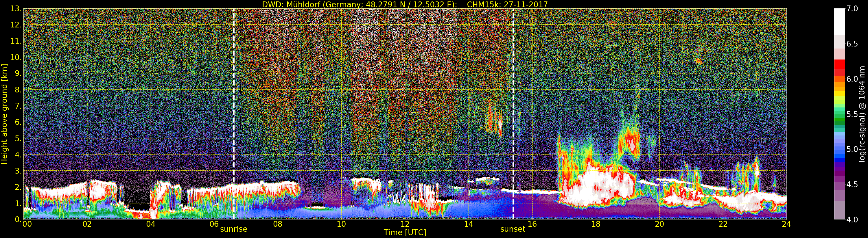Click the "02" time axis tick label
This screenshot has width=868, height=238.
[x=87, y=224]
